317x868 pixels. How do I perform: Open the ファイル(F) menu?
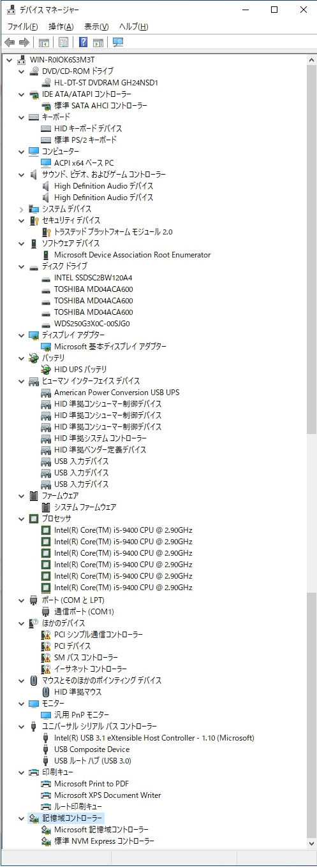click(x=22, y=27)
